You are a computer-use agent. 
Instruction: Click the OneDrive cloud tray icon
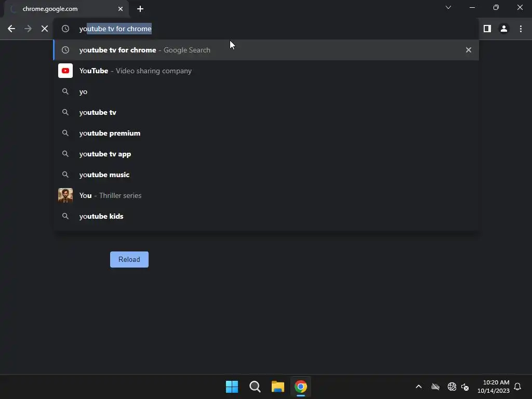(435, 387)
